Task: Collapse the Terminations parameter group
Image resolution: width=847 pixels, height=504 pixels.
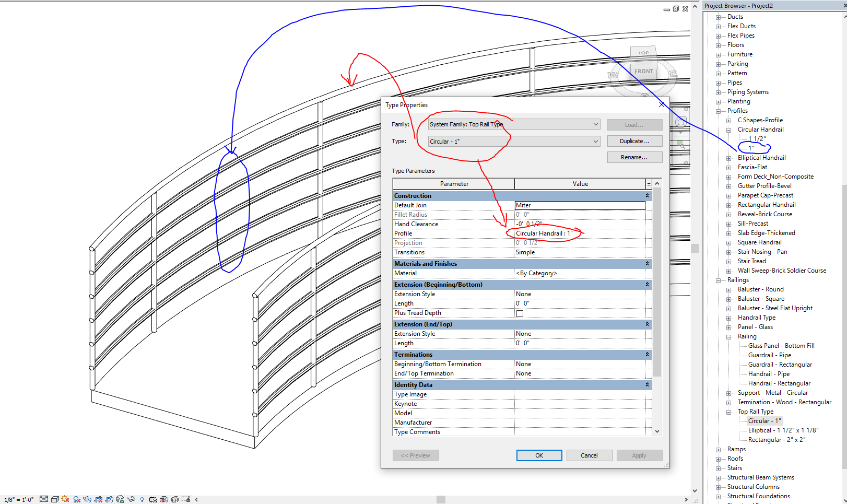Action: pyautogui.click(x=647, y=355)
